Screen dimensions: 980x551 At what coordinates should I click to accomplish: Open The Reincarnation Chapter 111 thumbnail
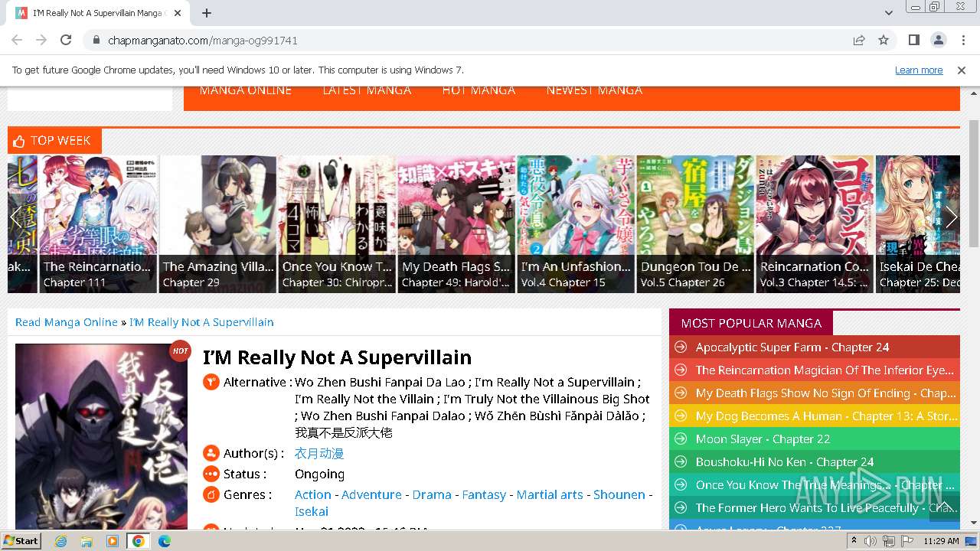(x=98, y=224)
